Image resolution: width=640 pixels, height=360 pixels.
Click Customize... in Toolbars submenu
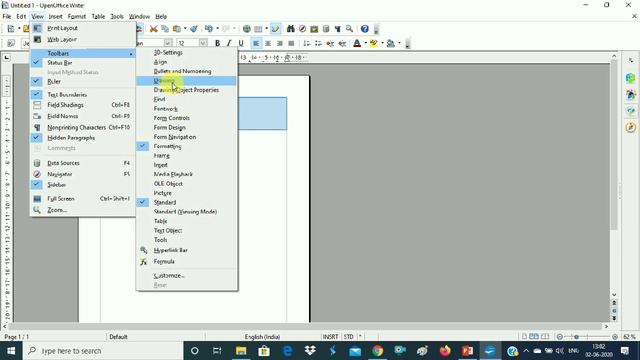187,276
